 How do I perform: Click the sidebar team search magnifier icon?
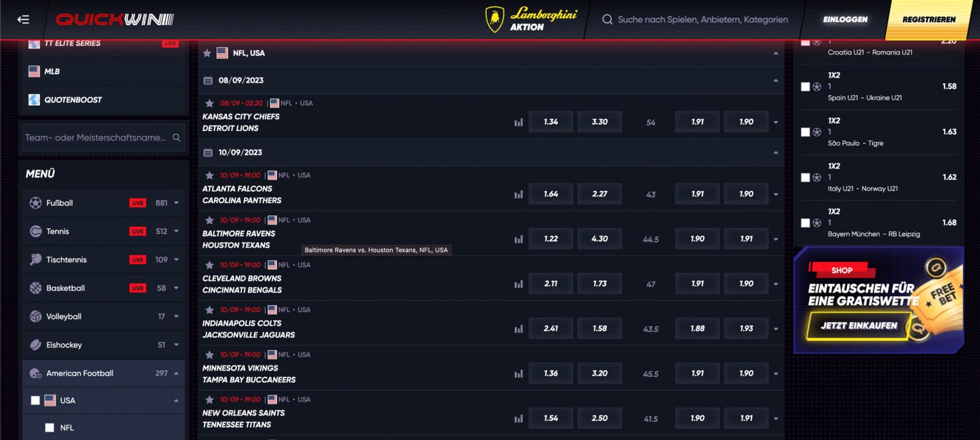click(x=176, y=138)
